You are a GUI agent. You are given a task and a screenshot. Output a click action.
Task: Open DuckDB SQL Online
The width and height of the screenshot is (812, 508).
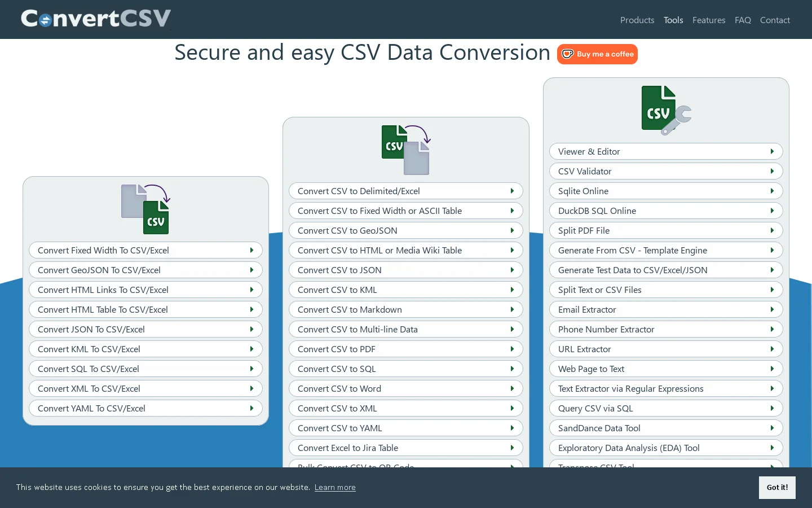click(x=666, y=211)
